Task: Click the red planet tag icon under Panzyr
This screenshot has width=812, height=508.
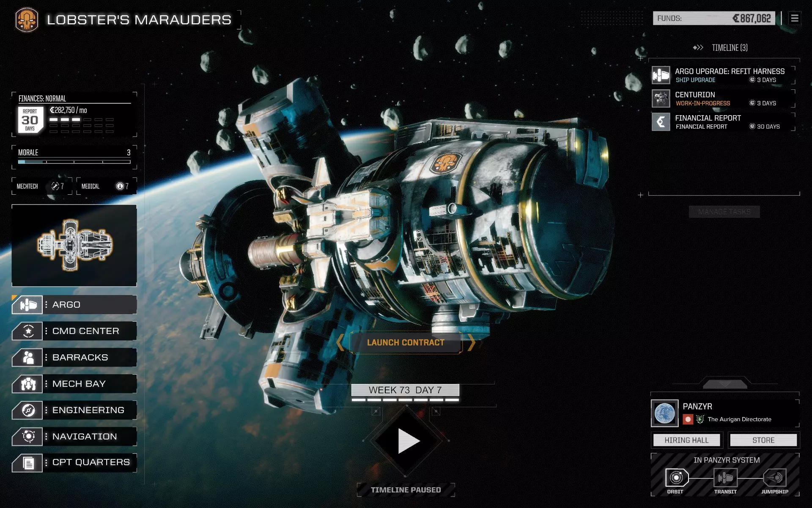Action: tap(688, 419)
